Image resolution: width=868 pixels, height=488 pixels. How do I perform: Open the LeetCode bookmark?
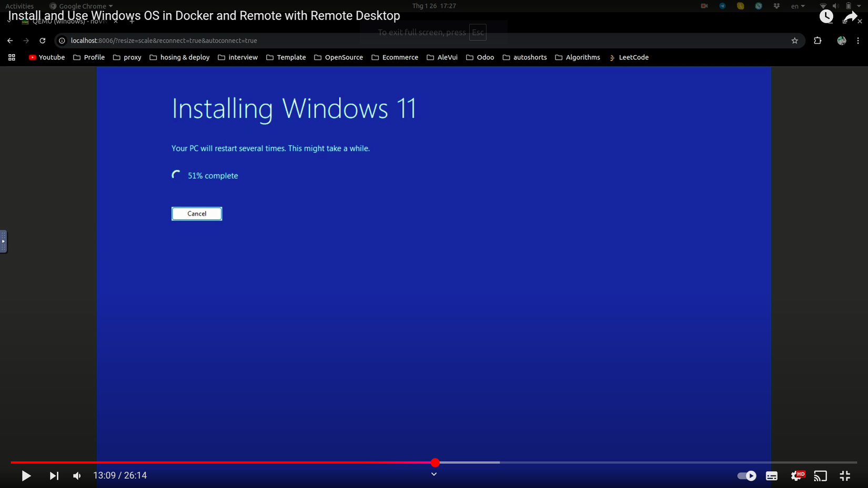point(633,57)
